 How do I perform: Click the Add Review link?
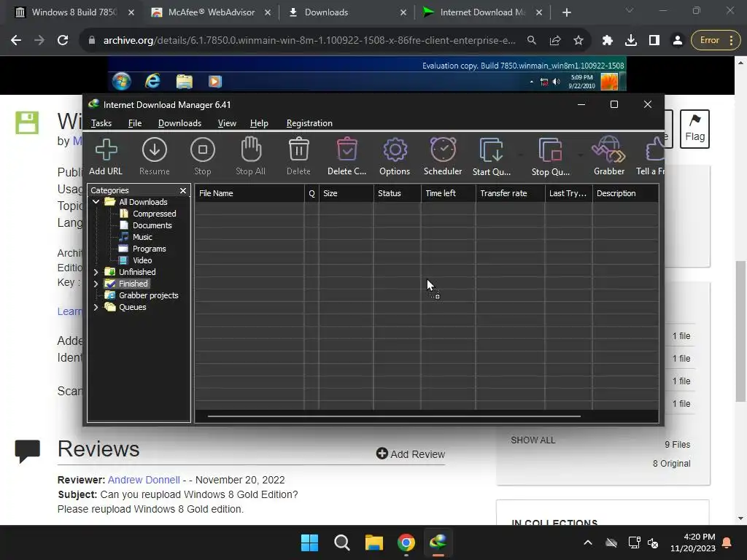410,454
